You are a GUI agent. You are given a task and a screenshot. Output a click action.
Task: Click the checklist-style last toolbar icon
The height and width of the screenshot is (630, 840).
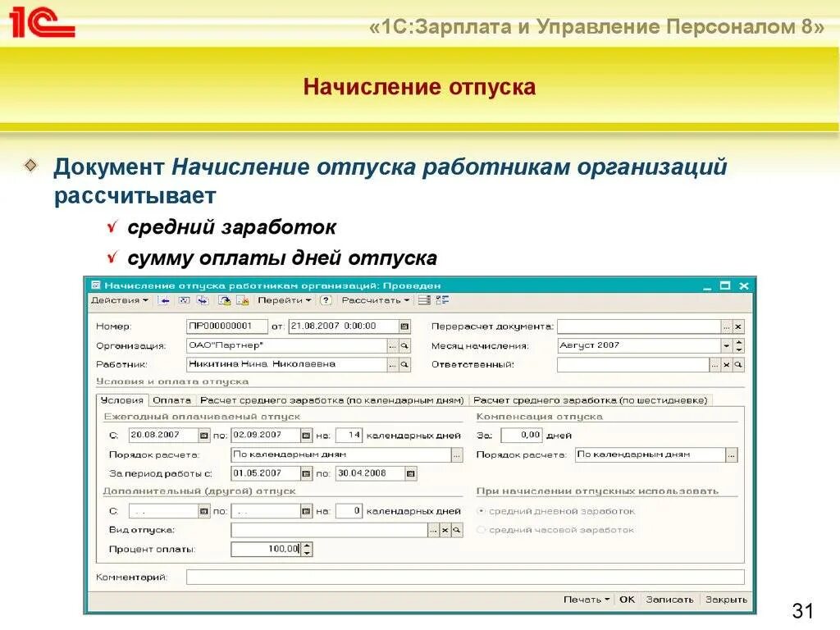point(442,300)
